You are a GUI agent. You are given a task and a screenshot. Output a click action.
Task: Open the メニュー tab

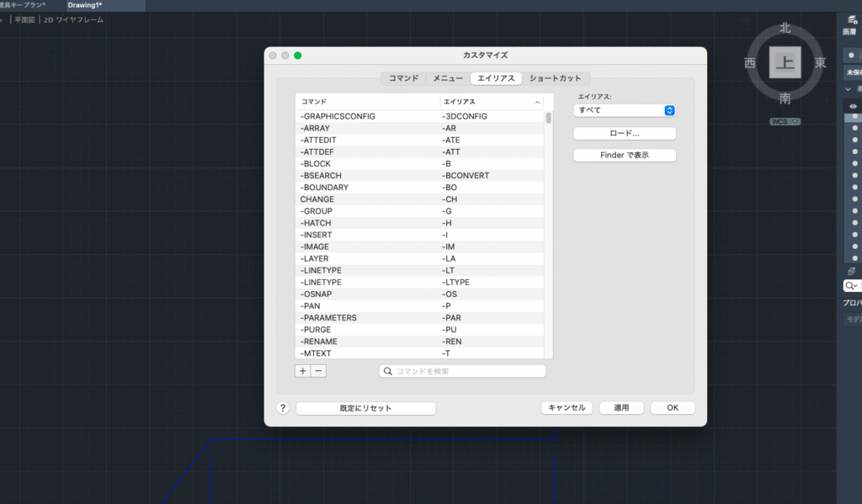click(x=448, y=78)
